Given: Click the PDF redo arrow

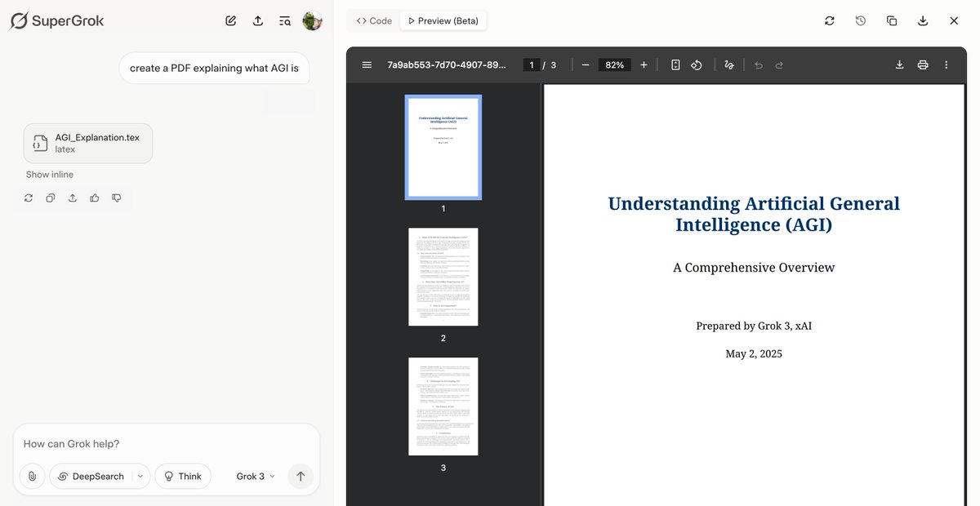Looking at the screenshot, I should (x=779, y=64).
